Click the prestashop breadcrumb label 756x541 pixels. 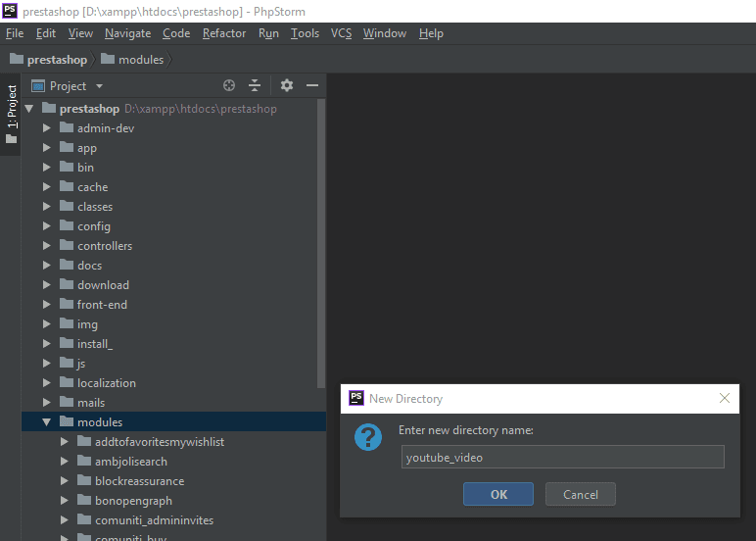coord(58,60)
